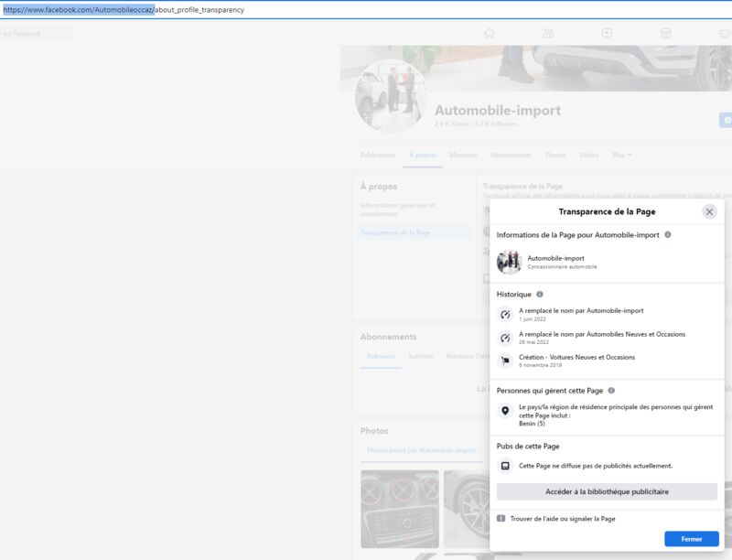Click 'A remplacé le nom par Automobile-import' text
This screenshot has height=560, width=732.
click(x=581, y=311)
